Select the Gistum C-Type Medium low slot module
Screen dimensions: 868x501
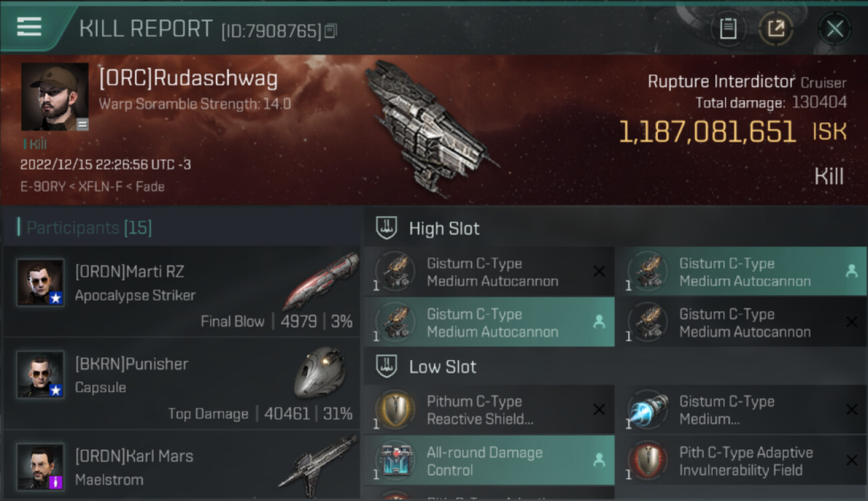[742, 410]
